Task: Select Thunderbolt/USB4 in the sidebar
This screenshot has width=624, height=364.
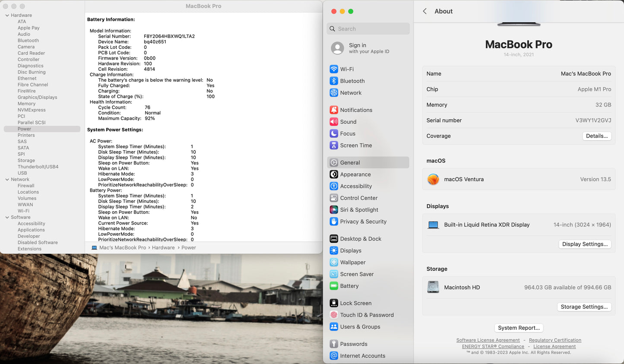Action: click(x=38, y=167)
